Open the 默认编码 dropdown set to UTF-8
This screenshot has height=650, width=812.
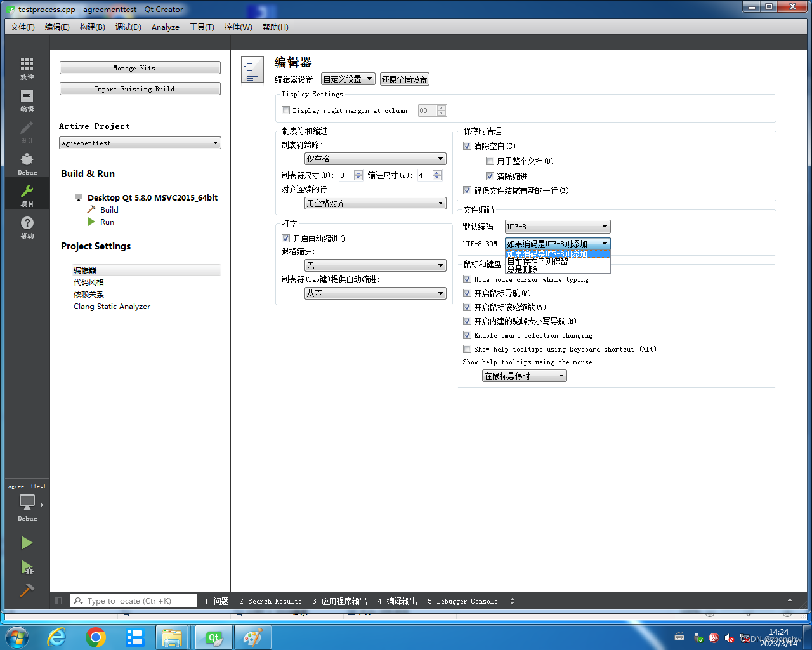click(x=557, y=226)
